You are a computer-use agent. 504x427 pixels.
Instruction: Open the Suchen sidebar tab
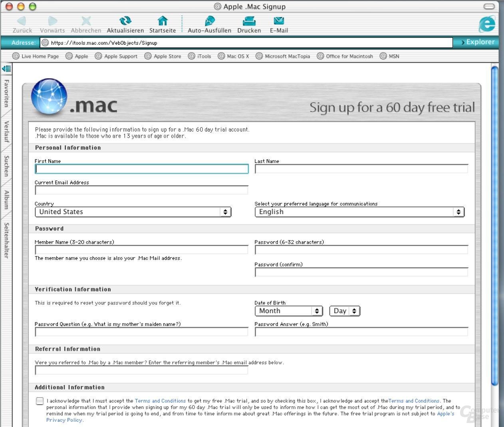click(x=6, y=166)
